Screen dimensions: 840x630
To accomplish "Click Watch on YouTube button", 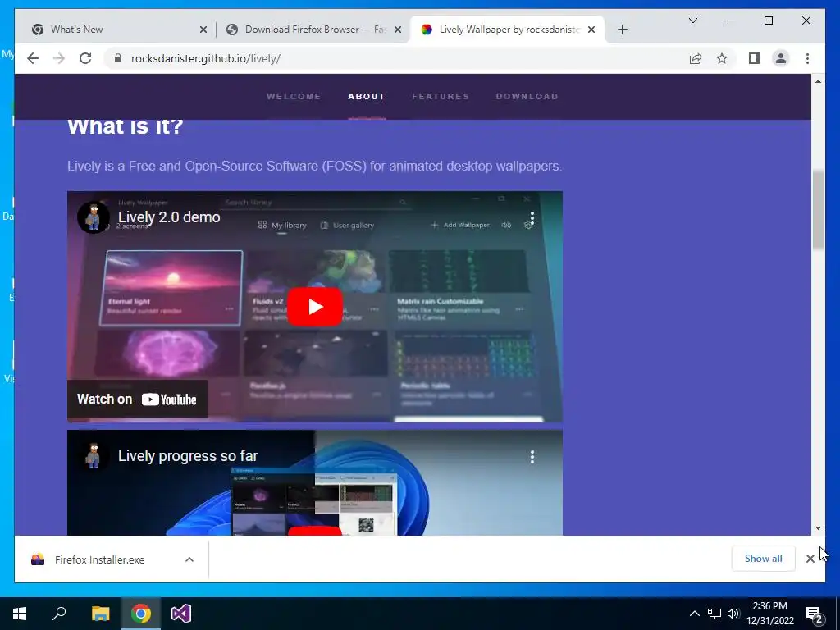I will pyautogui.click(x=137, y=399).
